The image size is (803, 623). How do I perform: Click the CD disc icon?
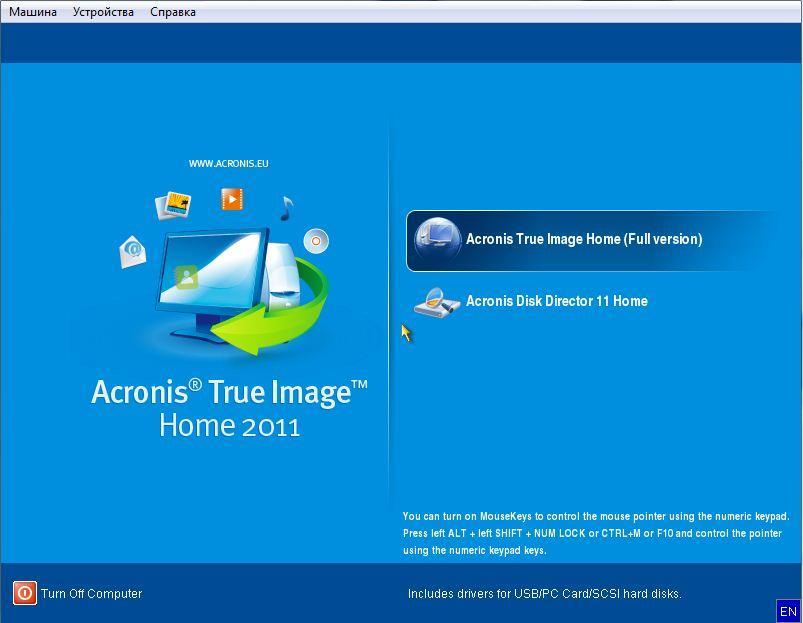coord(316,241)
